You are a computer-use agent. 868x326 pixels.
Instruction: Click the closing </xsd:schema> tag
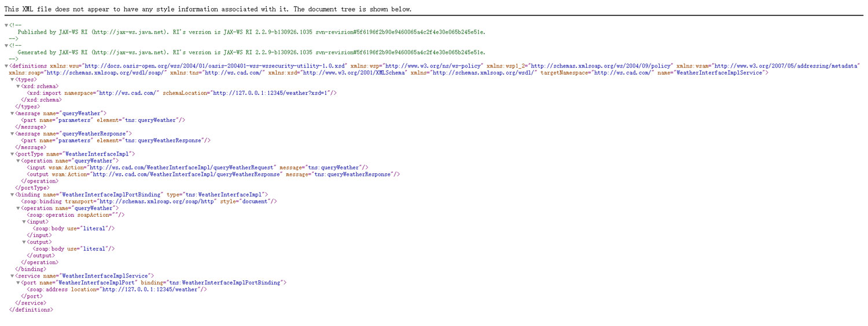tap(41, 100)
